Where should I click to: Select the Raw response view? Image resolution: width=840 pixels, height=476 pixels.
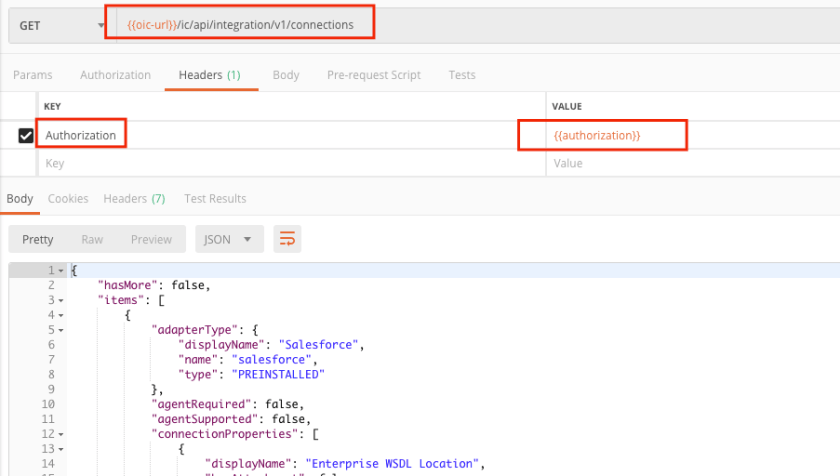pos(92,239)
